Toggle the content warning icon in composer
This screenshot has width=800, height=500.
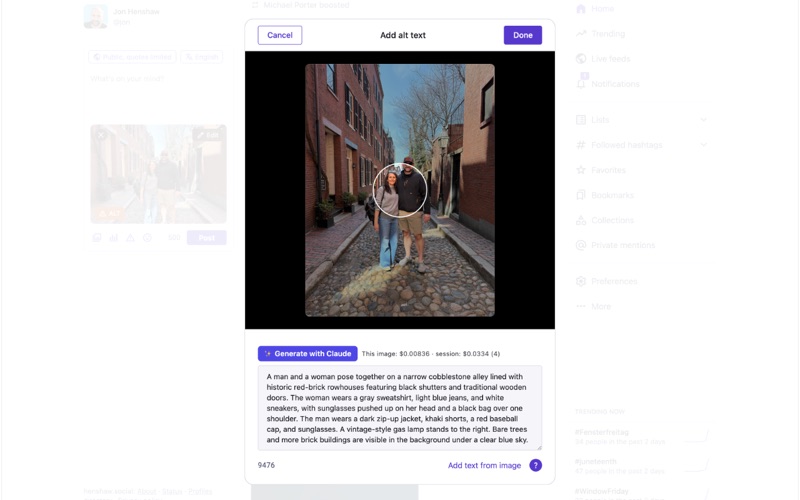(x=131, y=238)
